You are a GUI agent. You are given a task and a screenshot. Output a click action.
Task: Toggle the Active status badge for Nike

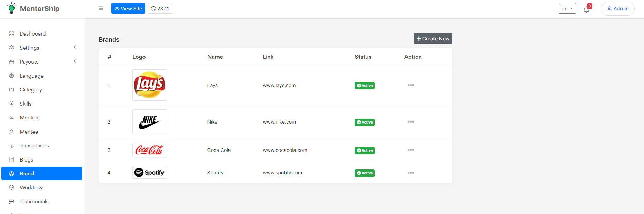[364, 122]
